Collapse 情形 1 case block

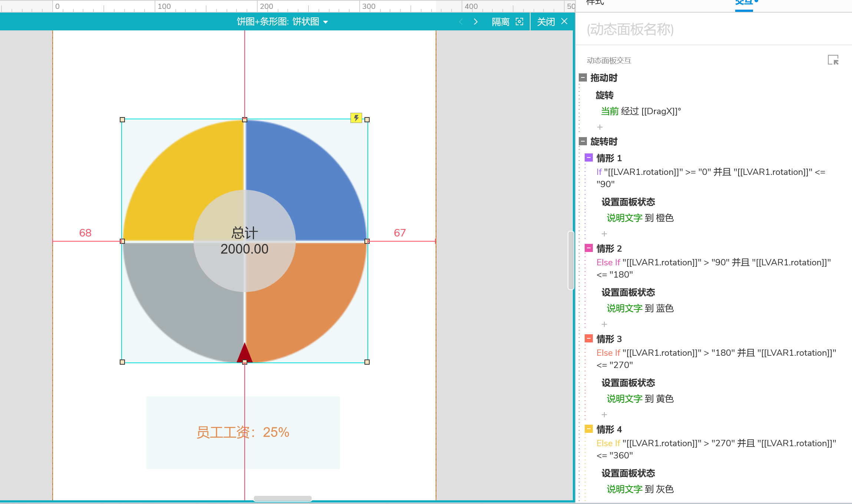[x=589, y=158]
